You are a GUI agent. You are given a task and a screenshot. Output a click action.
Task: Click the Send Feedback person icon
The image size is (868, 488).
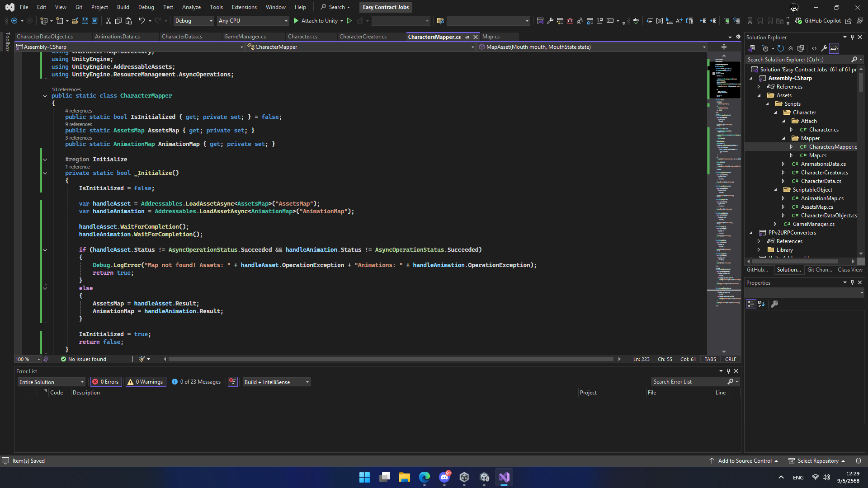point(859,21)
